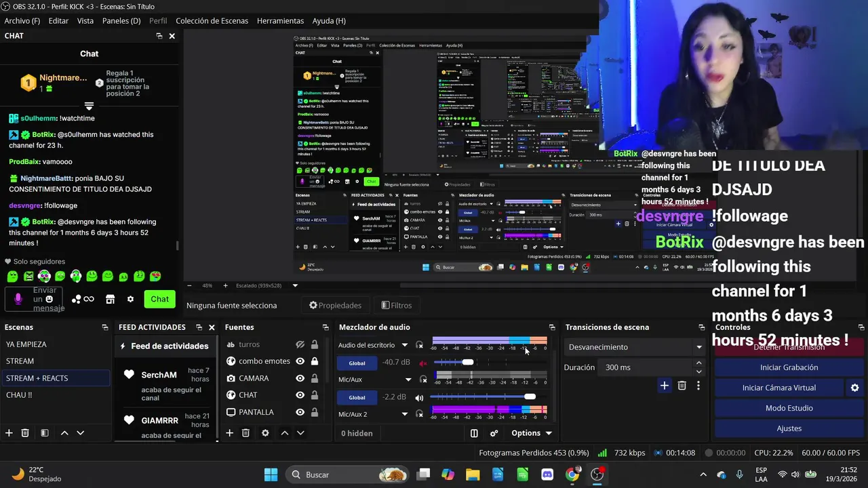
Task: Click the Iniciar Cámara Virtual button
Action: pos(779,388)
